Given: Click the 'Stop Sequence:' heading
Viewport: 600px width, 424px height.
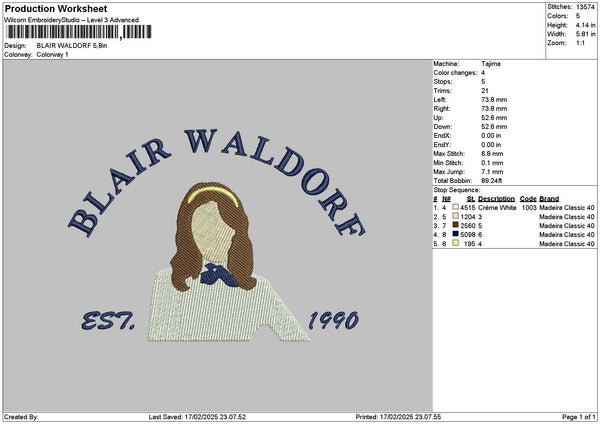Looking at the screenshot, I should click(457, 190).
